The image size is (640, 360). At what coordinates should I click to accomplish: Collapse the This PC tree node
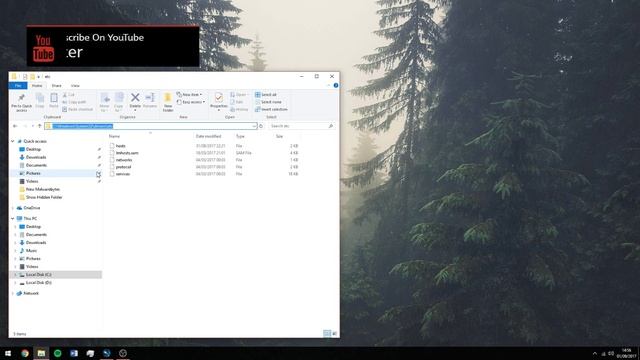pos(13,219)
